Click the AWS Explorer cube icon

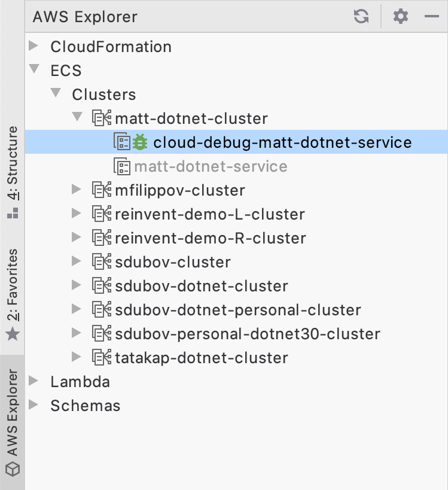click(13, 468)
